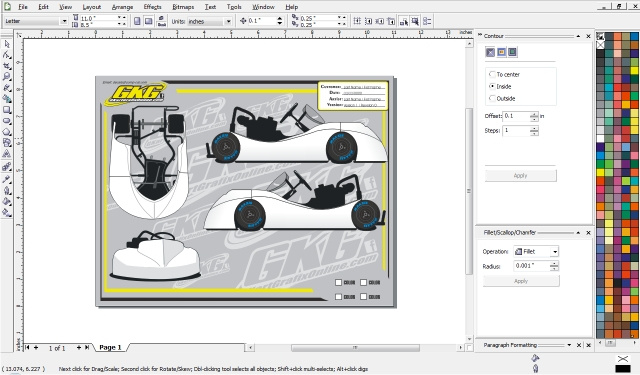Viewport: 640px width, 375px height.
Task: Open the Arrange menu
Action: pyautogui.click(x=122, y=7)
